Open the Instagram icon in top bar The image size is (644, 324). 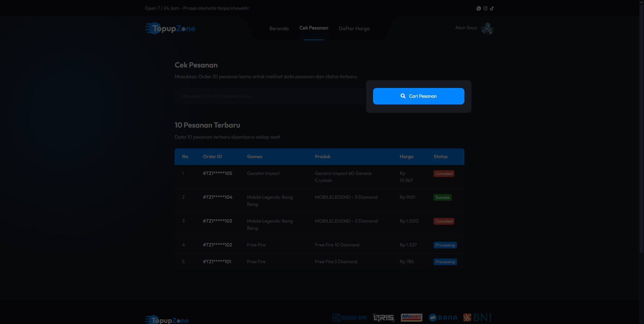(x=485, y=8)
